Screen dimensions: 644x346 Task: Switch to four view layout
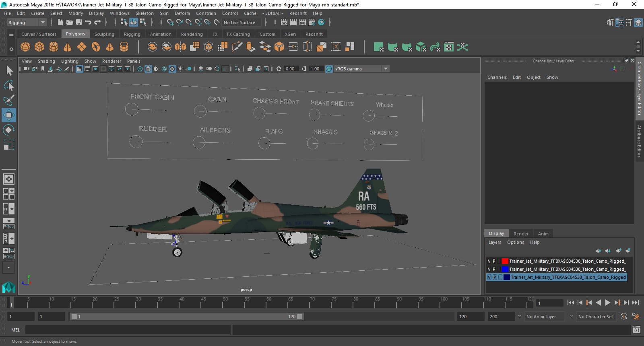coord(9,194)
